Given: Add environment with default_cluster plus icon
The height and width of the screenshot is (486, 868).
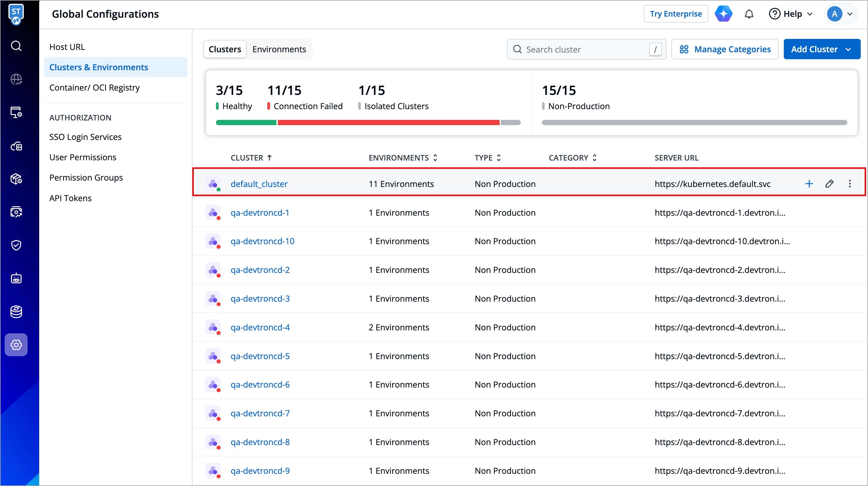Looking at the screenshot, I should point(809,184).
